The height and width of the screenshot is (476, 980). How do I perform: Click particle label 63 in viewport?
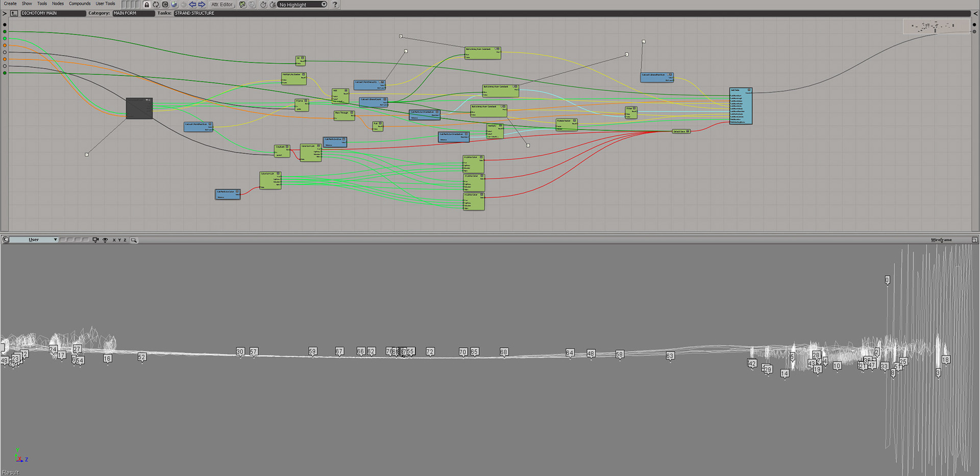point(670,355)
